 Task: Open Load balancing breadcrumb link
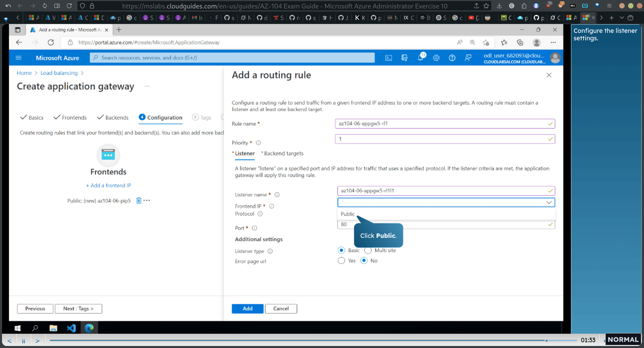pos(59,73)
